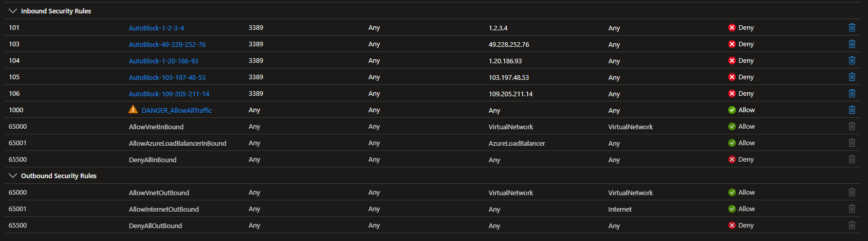Screen dimensions: 868x241
Task: Select the DenyAllInBound rule row
Action: pos(152,160)
